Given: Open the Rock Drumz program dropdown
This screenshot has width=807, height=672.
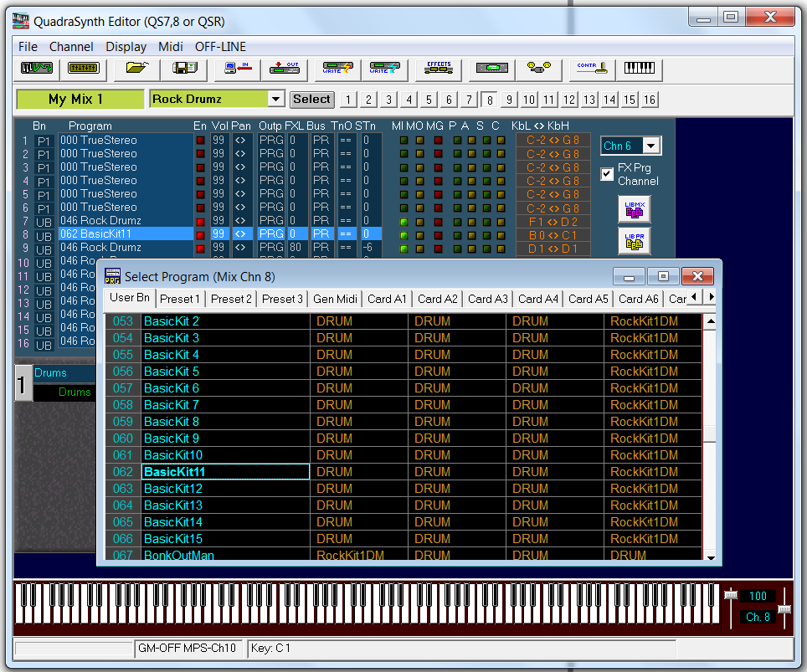Looking at the screenshot, I should pyautogui.click(x=276, y=100).
